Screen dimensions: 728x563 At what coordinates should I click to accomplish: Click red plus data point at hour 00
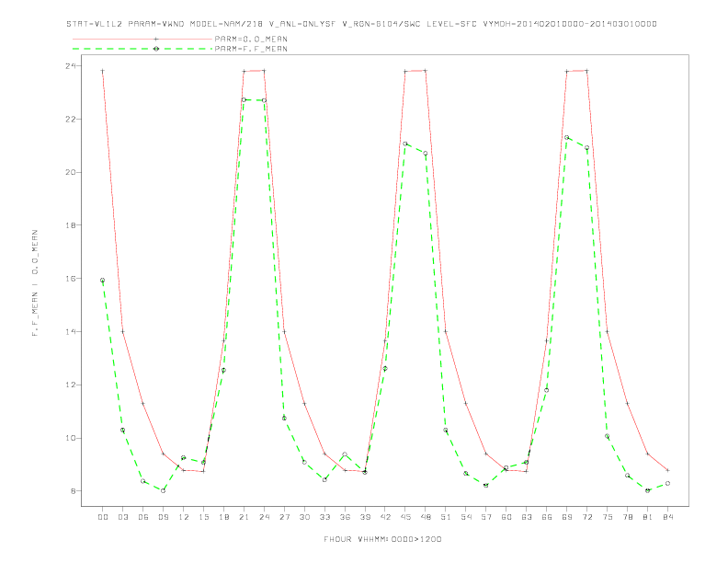(103, 71)
